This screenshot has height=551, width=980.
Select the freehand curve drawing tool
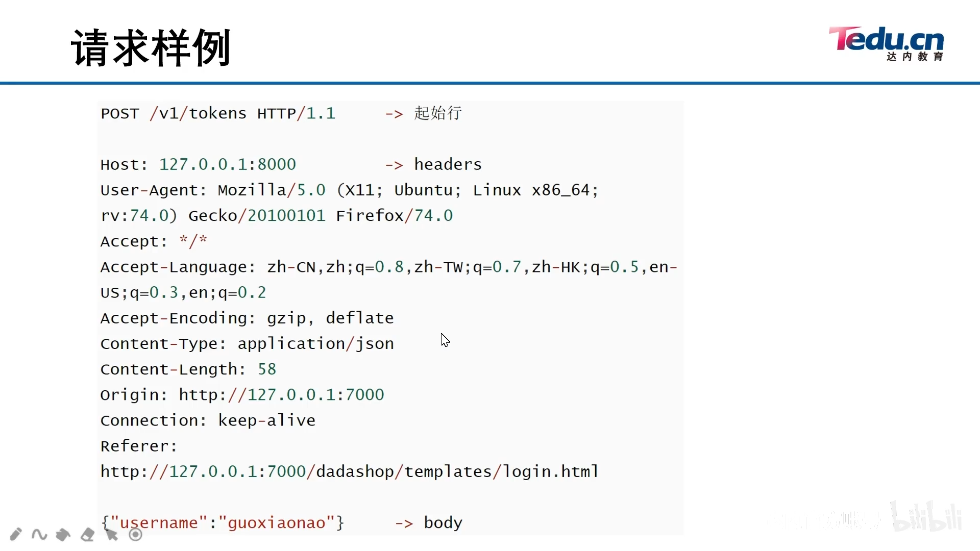(x=39, y=534)
